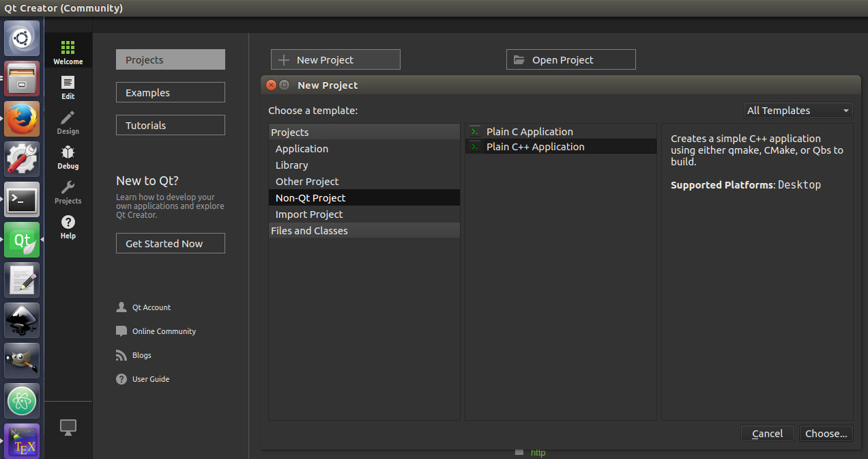
Task: Click the Qt Account icon link
Action: click(x=121, y=307)
